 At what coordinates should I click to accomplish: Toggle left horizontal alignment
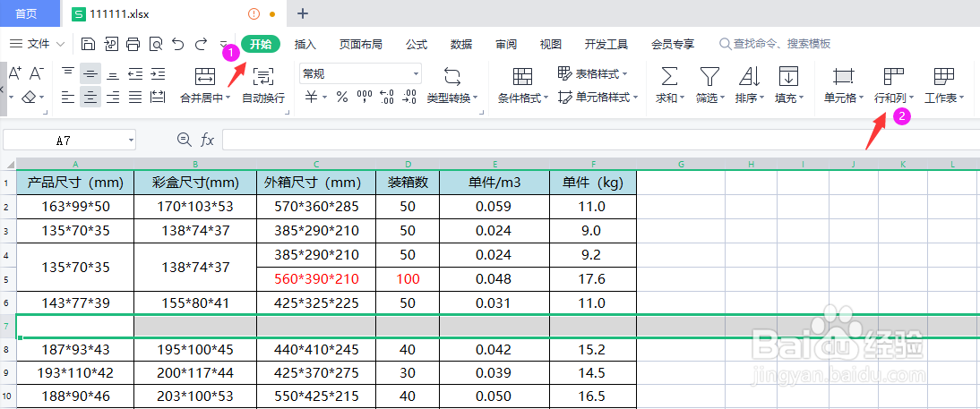(68, 97)
